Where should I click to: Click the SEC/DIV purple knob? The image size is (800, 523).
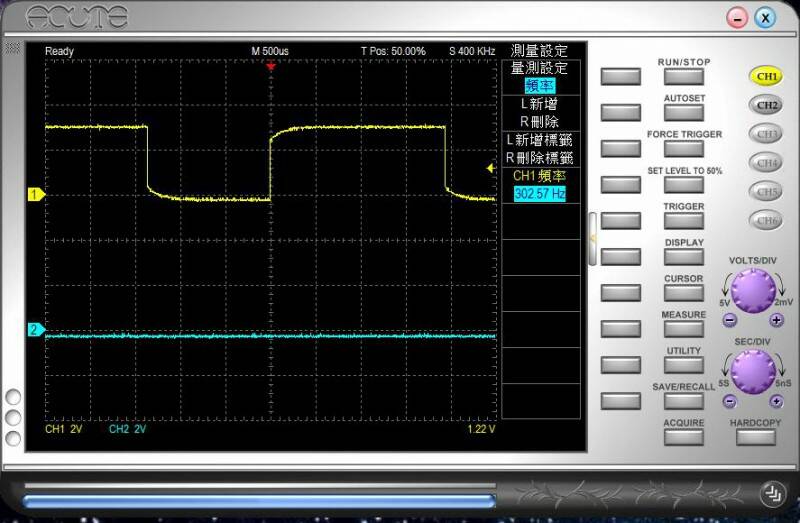point(753,371)
